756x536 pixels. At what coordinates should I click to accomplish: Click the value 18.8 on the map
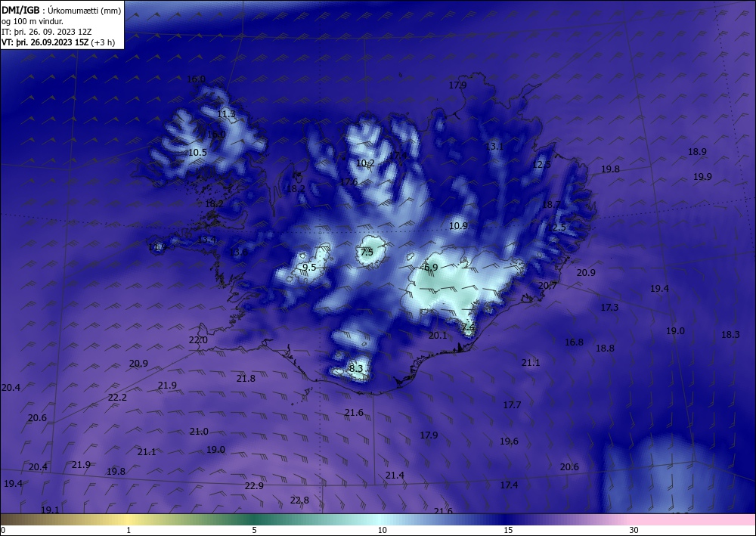click(605, 348)
